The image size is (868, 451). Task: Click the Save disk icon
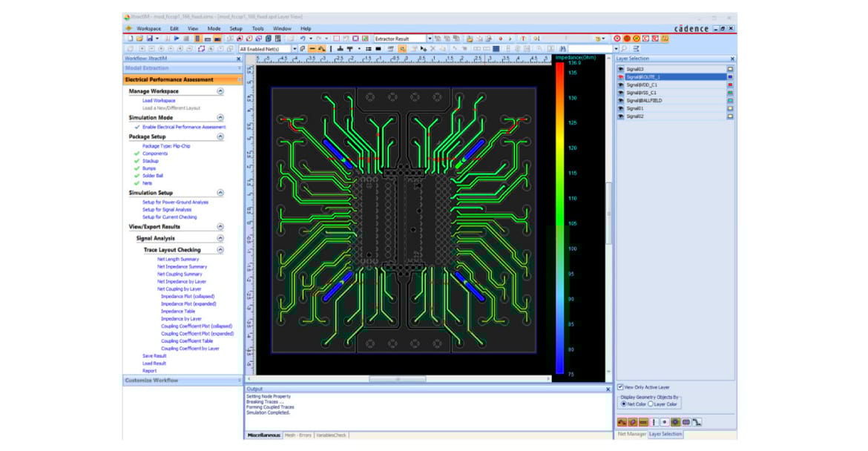pyautogui.click(x=148, y=39)
